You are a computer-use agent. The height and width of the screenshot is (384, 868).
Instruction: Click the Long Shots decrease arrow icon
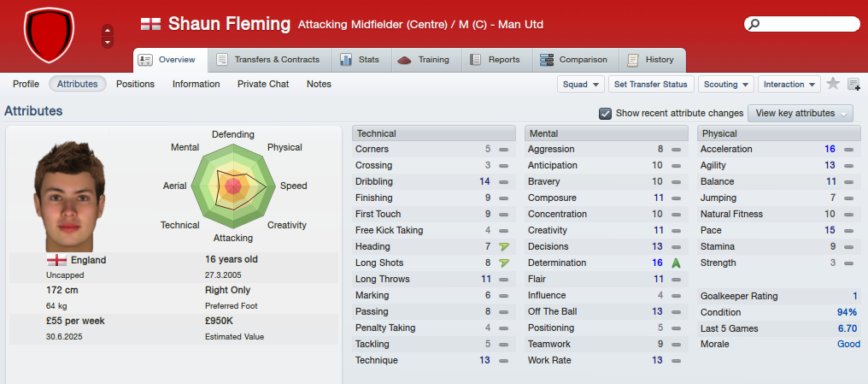click(x=503, y=263)
